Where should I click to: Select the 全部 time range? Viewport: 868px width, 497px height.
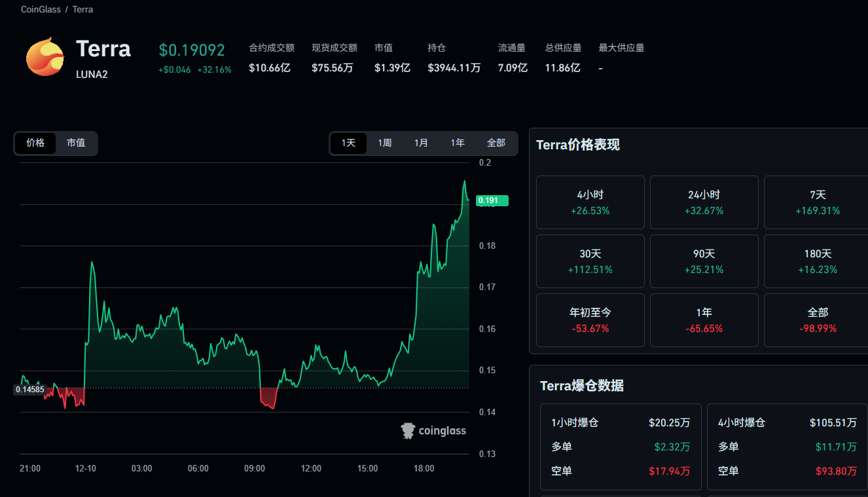pos(496,143)
